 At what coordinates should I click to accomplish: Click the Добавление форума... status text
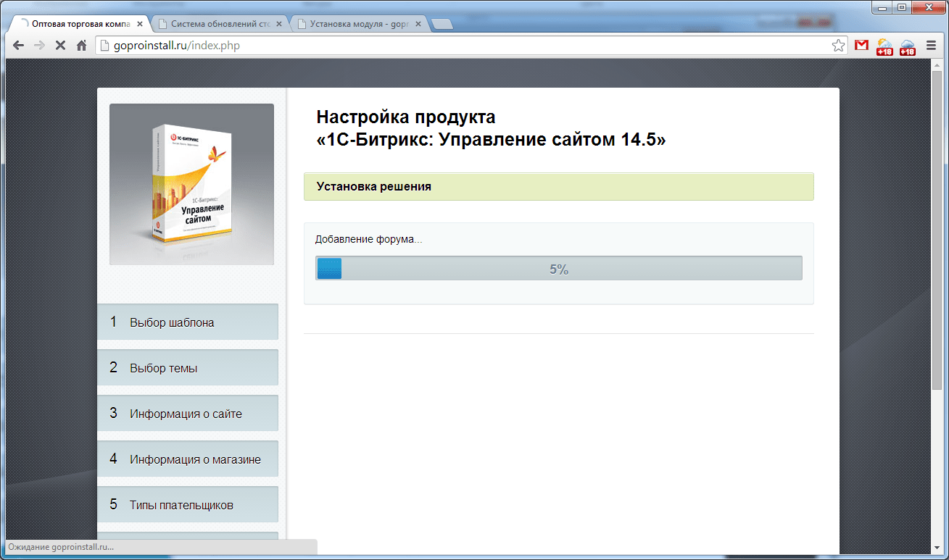click(368, 239)
